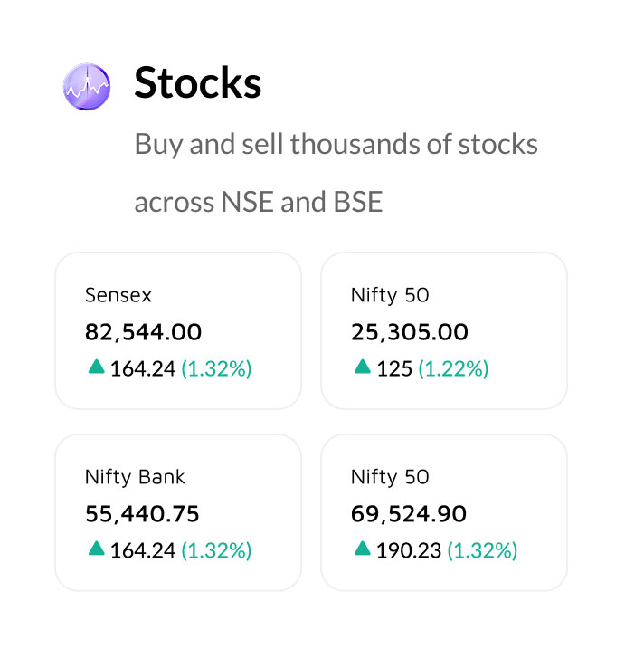Click the green up arrow in Nifty Bank card
The height and width of the screenshot is (668, 644).
coord(96,548)
